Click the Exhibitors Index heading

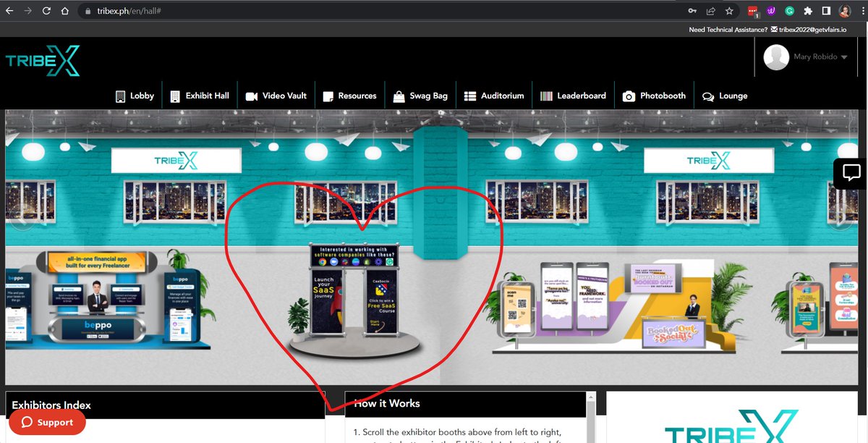(51, 405)
